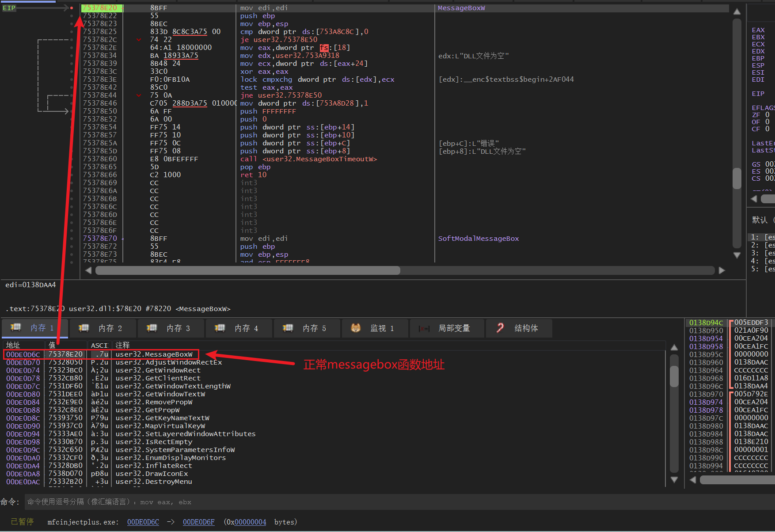775x532 pixels.
Task: Click the 00000004 byte count link
Action: (251, 522)
